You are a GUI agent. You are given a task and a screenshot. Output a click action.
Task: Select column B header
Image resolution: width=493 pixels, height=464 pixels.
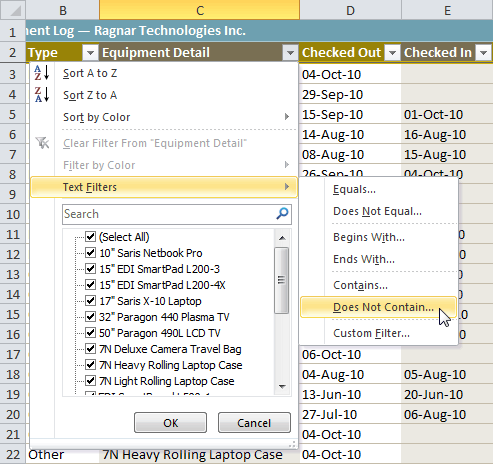tap(63, 10)
